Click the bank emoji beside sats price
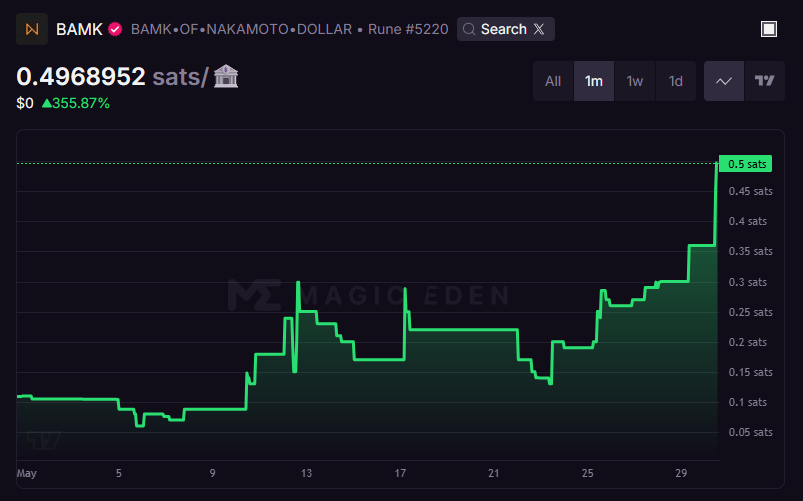803x501 pixels. click(226, 77)
